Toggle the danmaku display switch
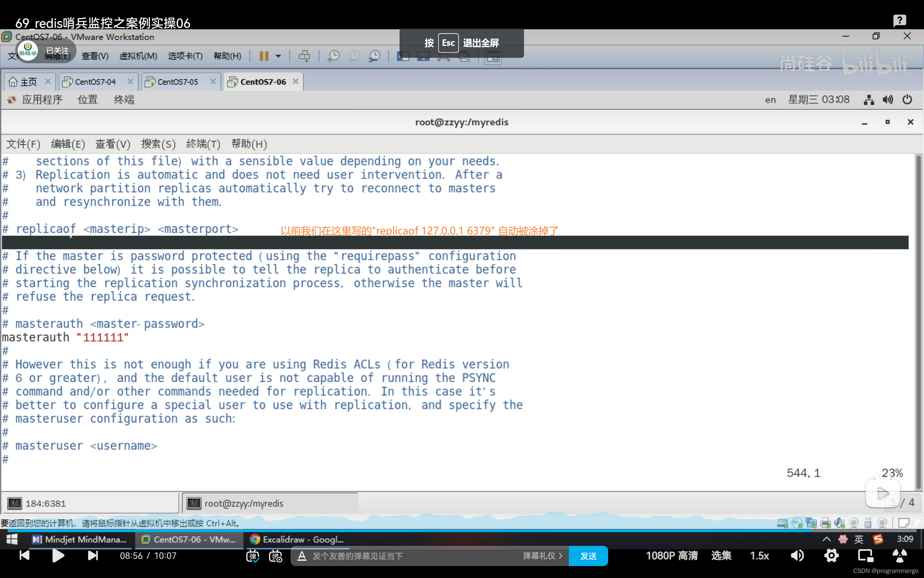Viewport: 924px width, 578px height. coord(253,556)
